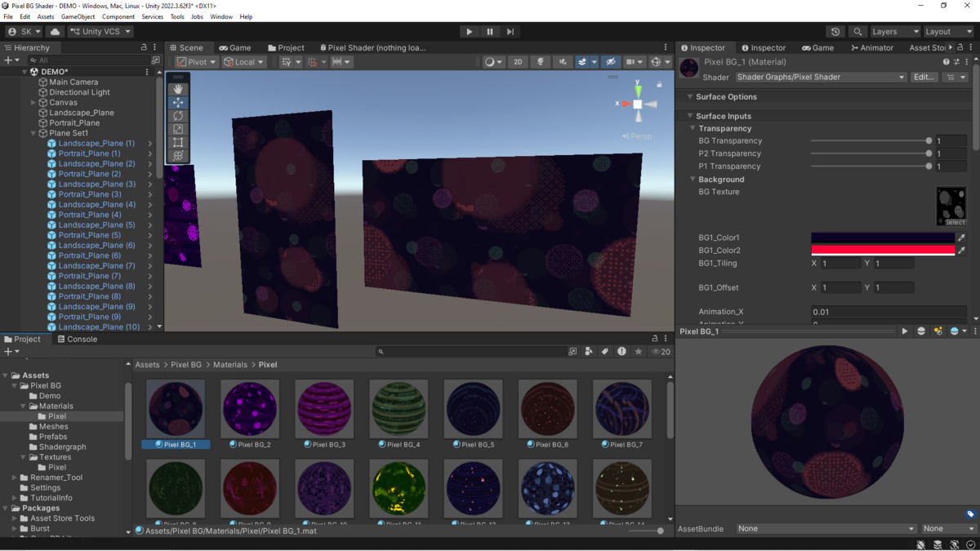980x551 pixels.
Task: Click the eyedropper next to BG1_Color1
Action: point(961,238)
